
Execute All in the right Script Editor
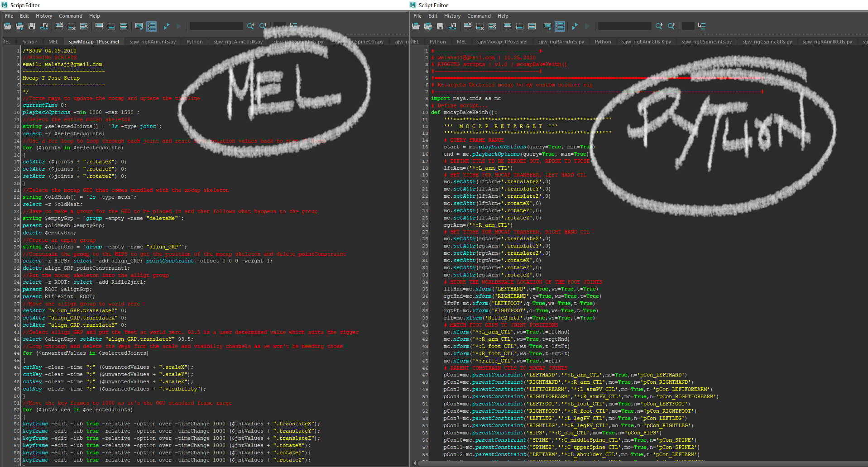(575, 26)
